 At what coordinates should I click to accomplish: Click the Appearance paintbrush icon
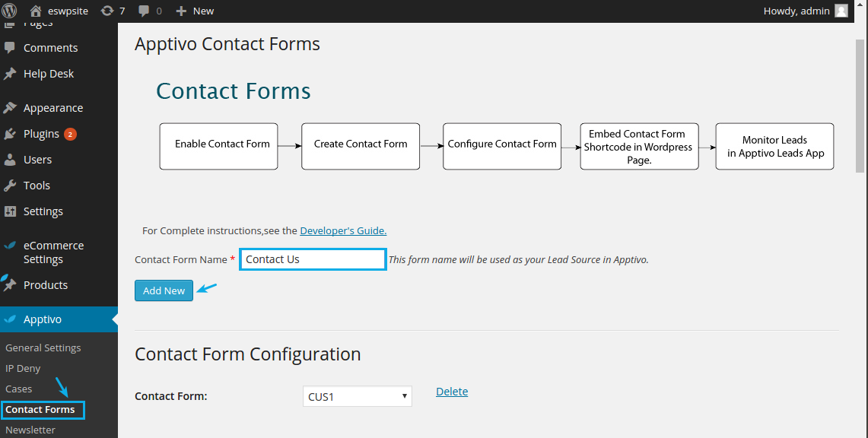click(x=10, y=108)
